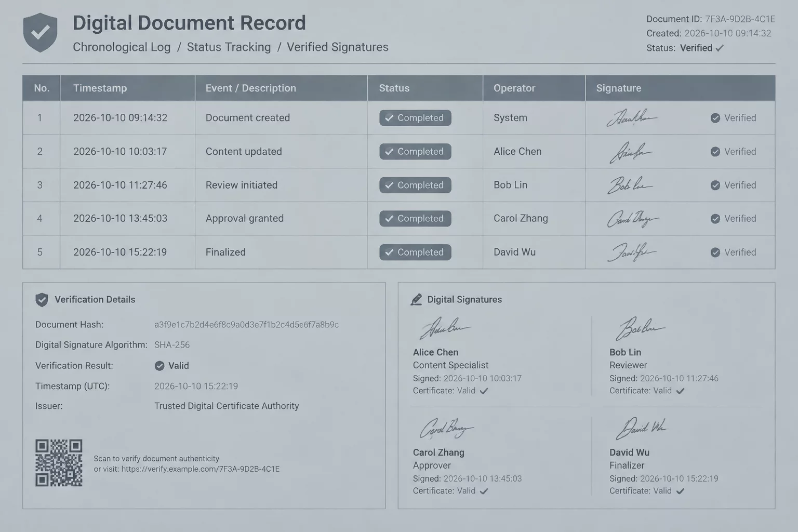Click the QR code to verify the document
Screen dimensions: 798x532
point(59,463)
